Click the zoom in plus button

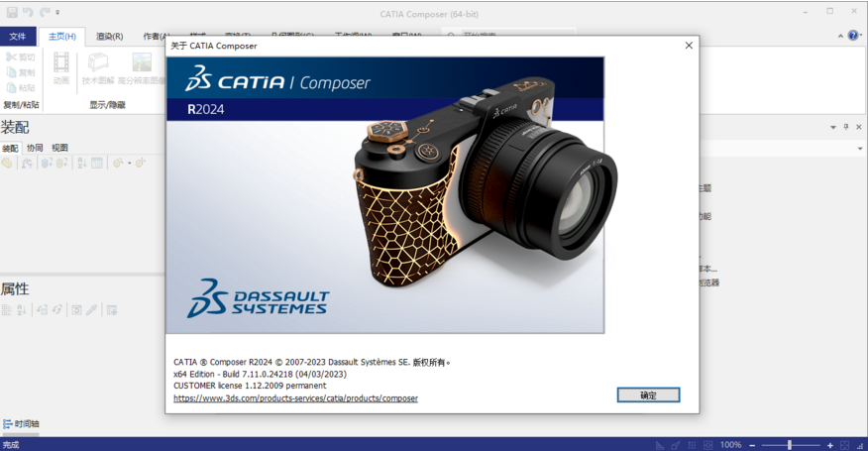click(829, 445)
